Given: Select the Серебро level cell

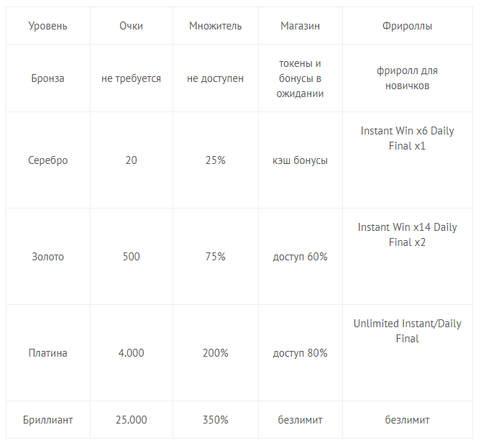Looking at the screenshot, I should pos(48,160).
